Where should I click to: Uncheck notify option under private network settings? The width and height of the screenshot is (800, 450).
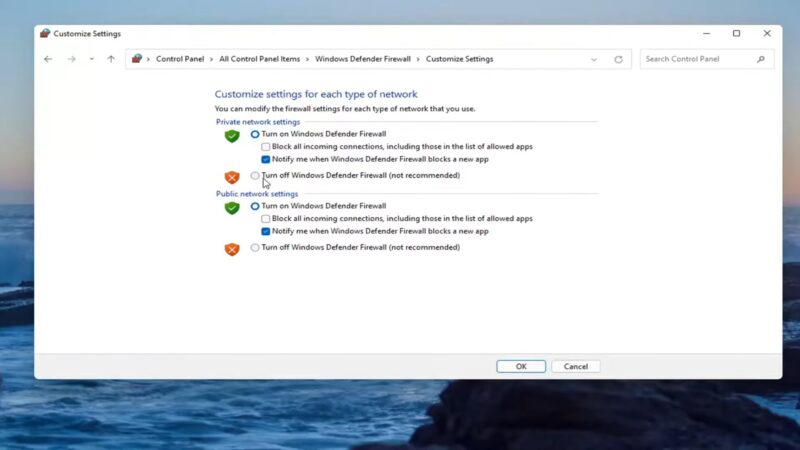265,160
